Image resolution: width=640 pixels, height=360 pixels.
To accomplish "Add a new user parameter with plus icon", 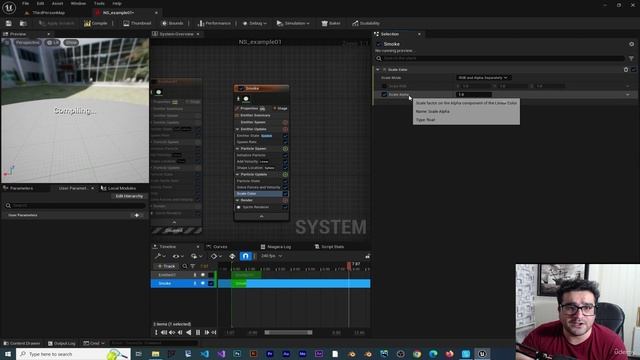I will tap(137, 215).
